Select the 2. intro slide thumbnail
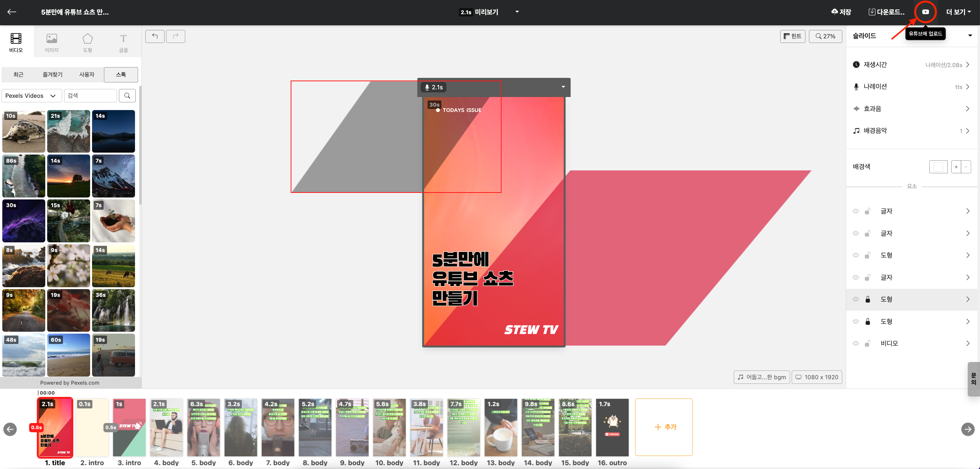Viewport: 980px width, 469px height. pyautogui.click(x=92, y=427)
